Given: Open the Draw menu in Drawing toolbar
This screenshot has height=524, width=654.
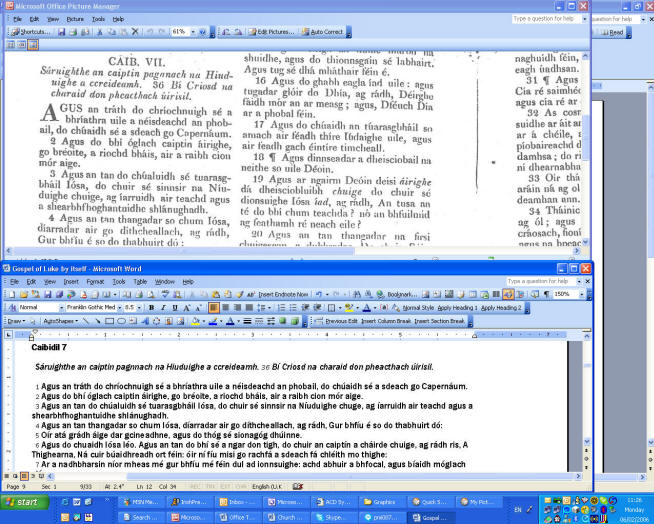Looking at the screenshot, I should (16, 321).
